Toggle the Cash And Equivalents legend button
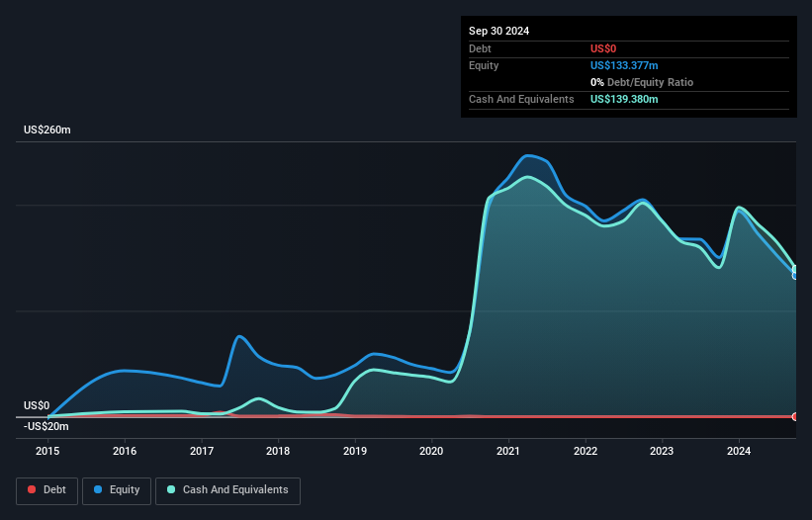Viewport: 812px width, 520px height. (227, 490)
